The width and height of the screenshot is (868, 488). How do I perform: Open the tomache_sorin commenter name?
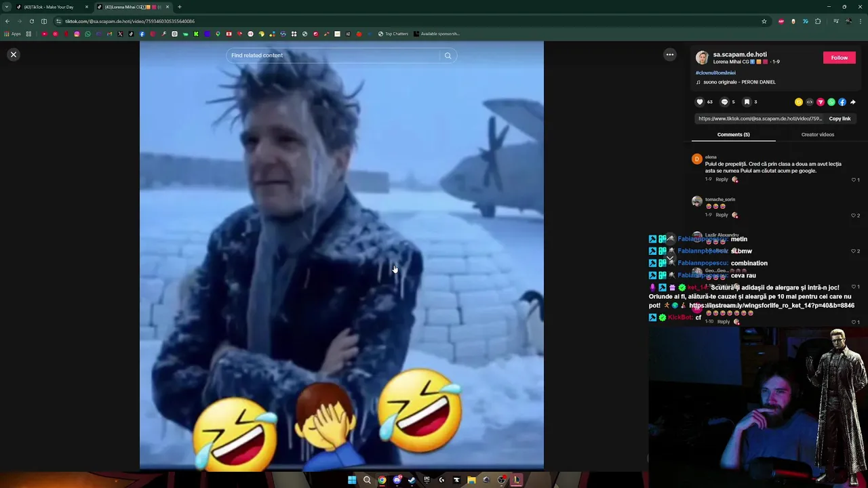click(720, 199)
